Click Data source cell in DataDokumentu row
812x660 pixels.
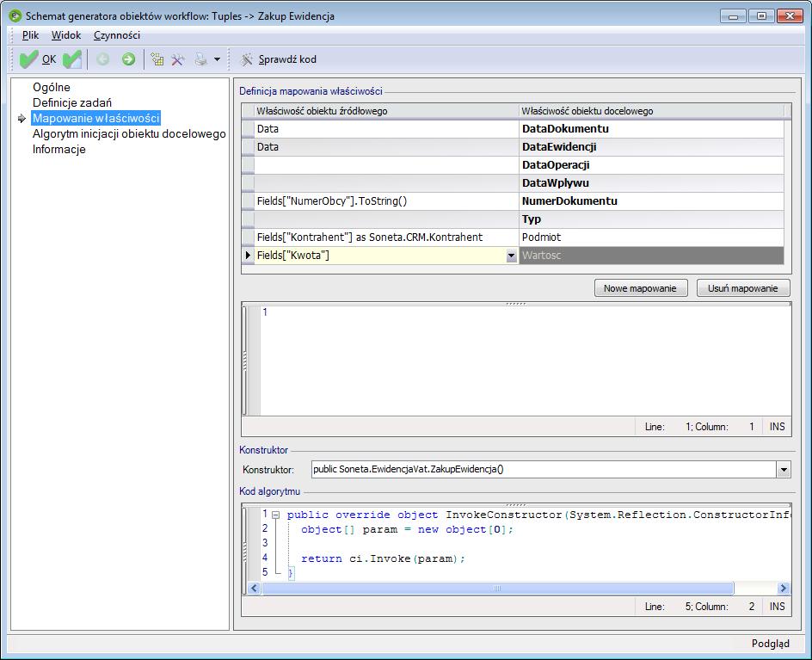click(386, 129)
